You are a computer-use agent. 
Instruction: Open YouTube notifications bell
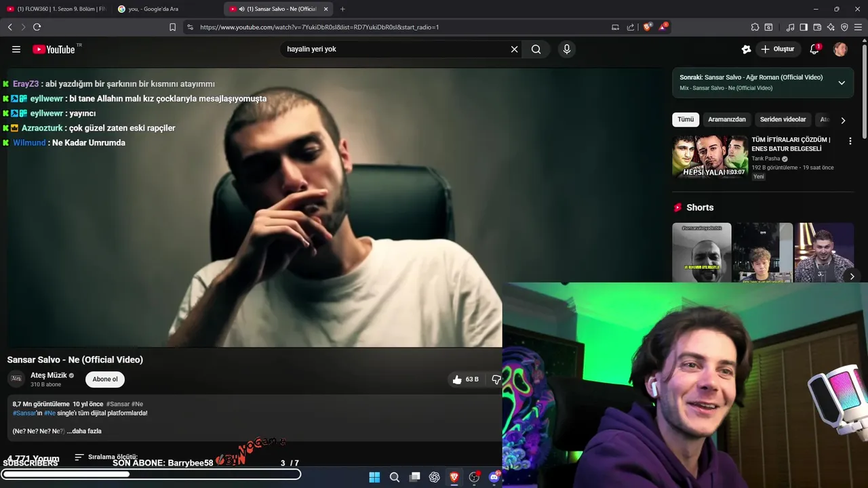814,49
